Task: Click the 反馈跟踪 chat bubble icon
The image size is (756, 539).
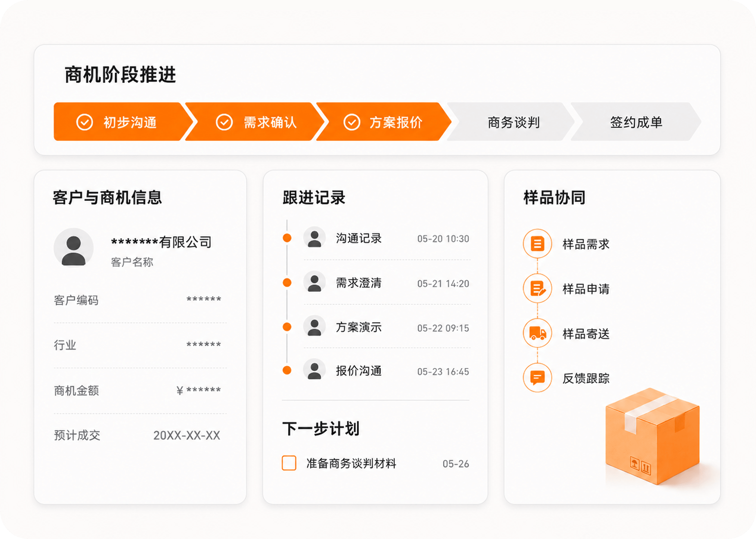Action: [537, 378]
